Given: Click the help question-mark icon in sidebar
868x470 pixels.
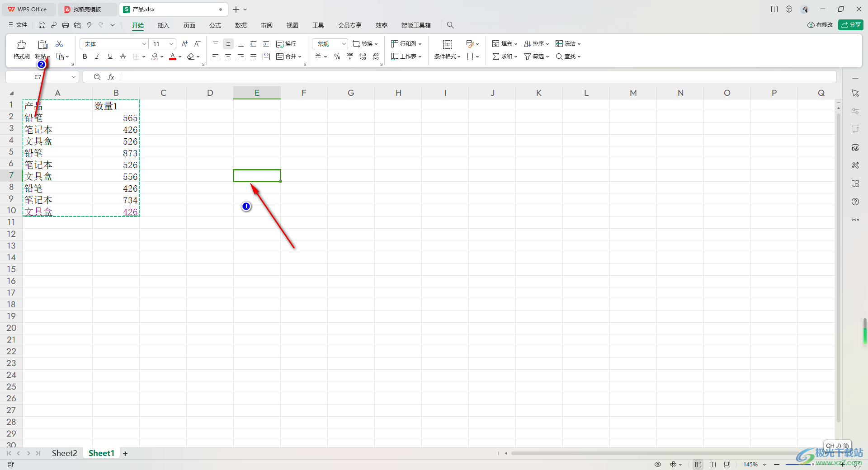Looking at the screenshot, I should coord(855,202).
